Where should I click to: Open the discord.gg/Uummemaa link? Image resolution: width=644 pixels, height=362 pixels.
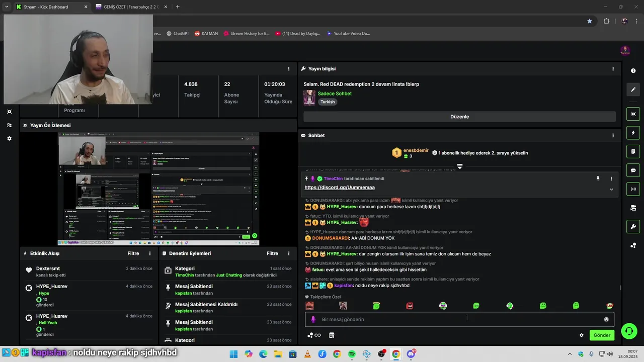340,188
